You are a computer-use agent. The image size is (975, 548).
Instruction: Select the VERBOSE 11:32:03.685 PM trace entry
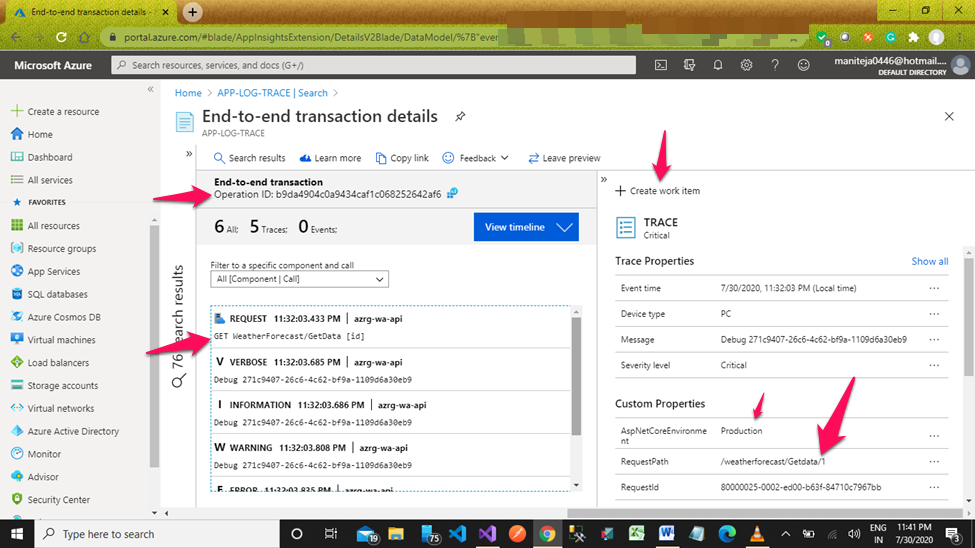pyautogui.click(x=390, y=370)
